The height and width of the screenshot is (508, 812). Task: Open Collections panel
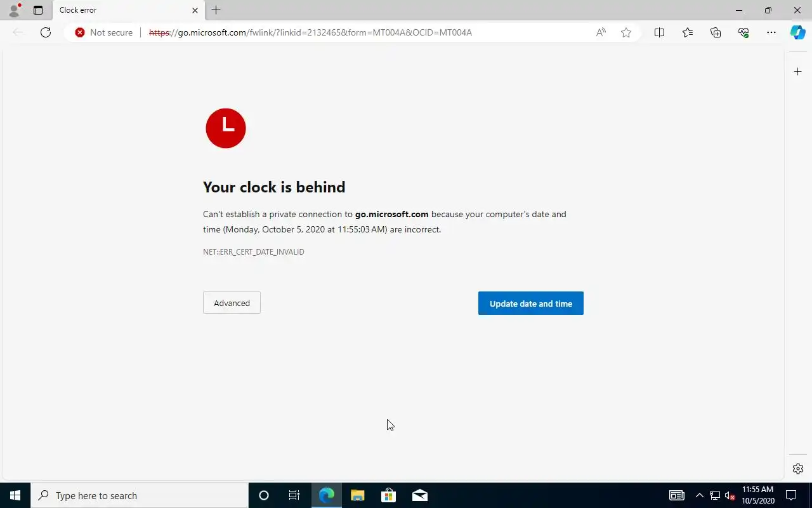pyautogui.click(x=716, y=32)
